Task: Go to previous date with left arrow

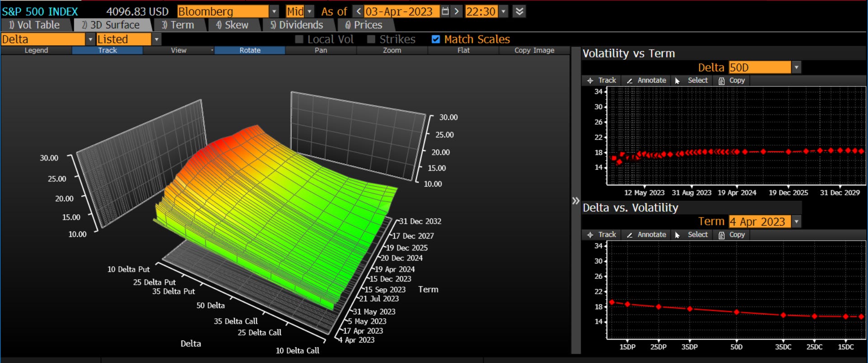Action: (x=358, y=11)
